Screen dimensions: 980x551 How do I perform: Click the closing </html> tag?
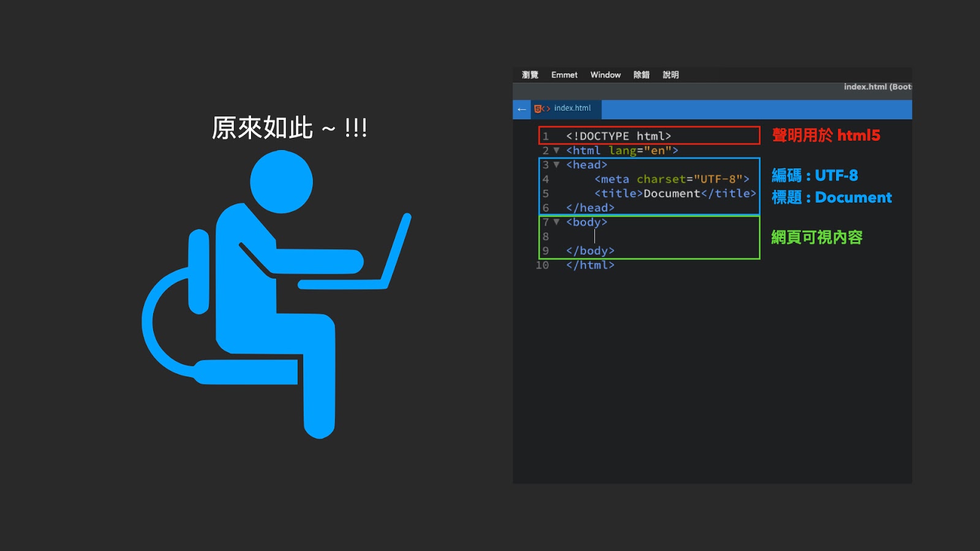[590, 265]
